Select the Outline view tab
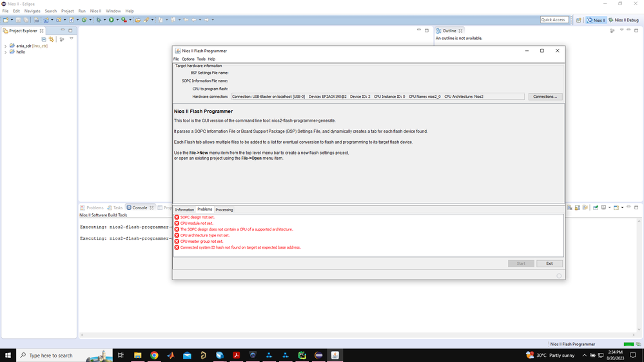The width and height of the screenshot is (644, 362). coord(449,31)
